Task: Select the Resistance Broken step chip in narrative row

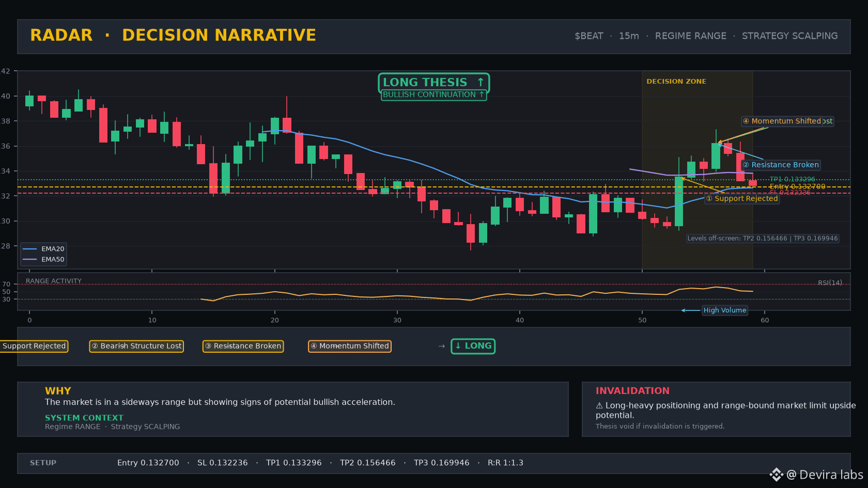Action: coord(243,346)
